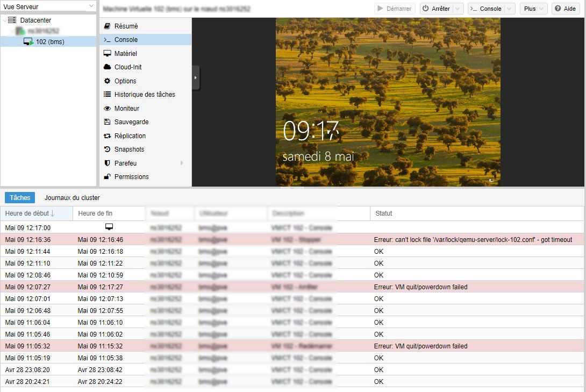Expand the Parefeu submenu arrow
This screenshot has width=586, height=392.
(x=182, y=163)
